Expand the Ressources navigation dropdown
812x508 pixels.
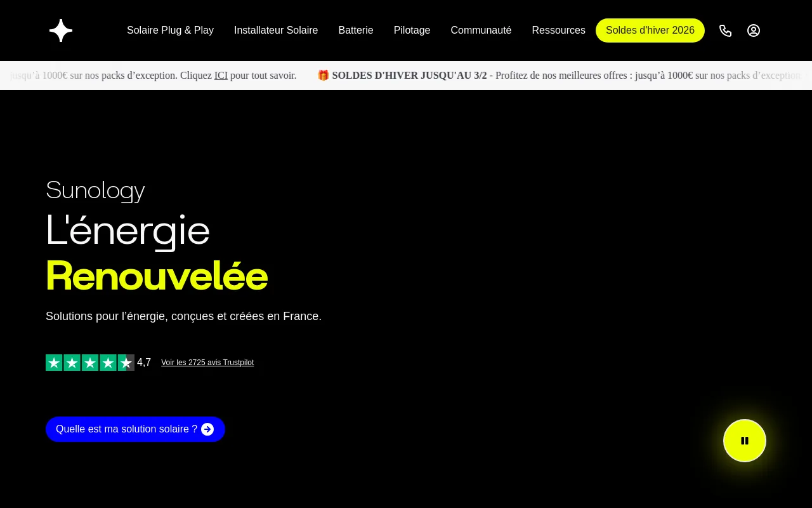click(x=558, y=30)
